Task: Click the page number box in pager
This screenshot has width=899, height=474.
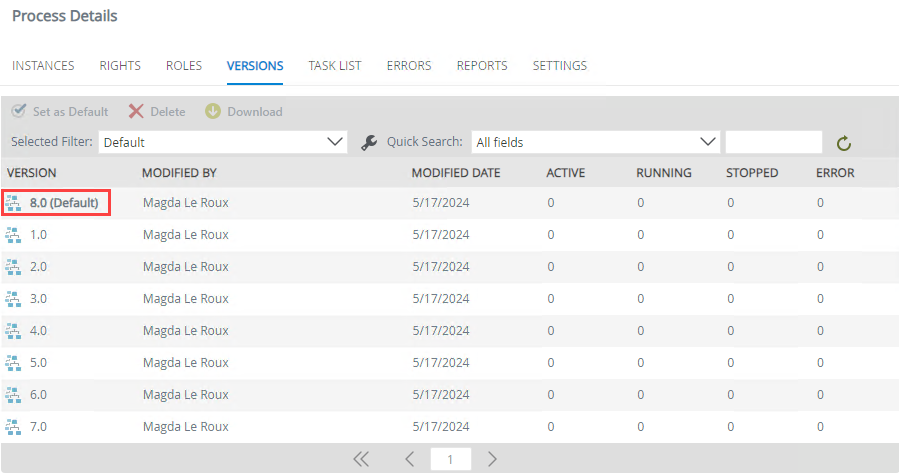Action: 450,459
